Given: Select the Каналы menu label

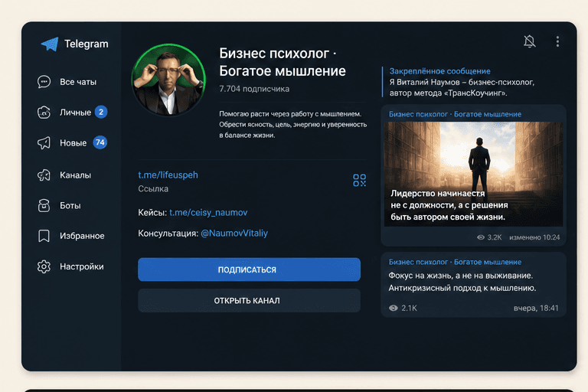Looking at the screenshot, I should click(75, 175).
